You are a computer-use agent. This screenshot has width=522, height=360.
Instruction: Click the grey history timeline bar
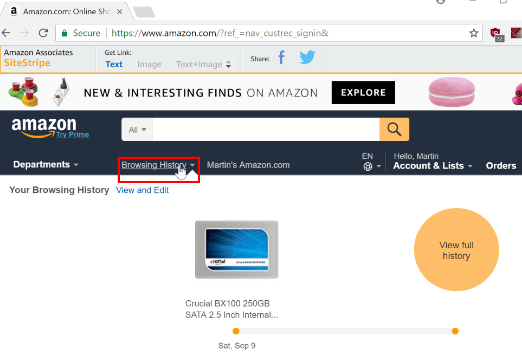345,331
